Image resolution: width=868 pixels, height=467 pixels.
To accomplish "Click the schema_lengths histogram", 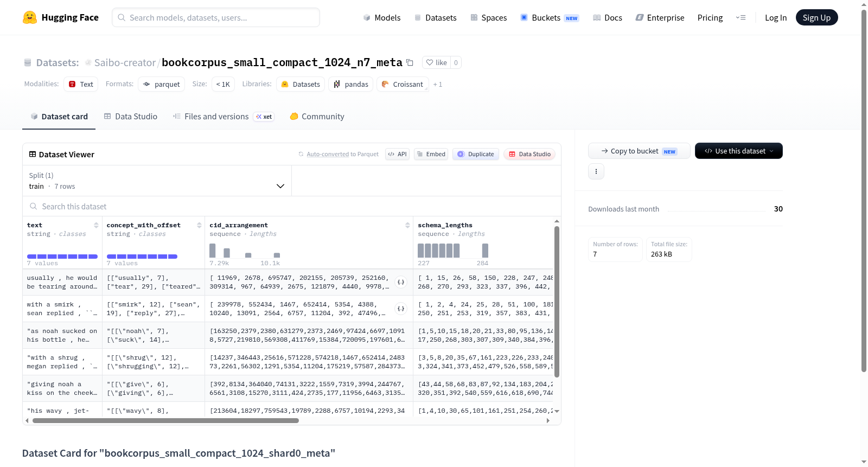I will tap(453, 251).
